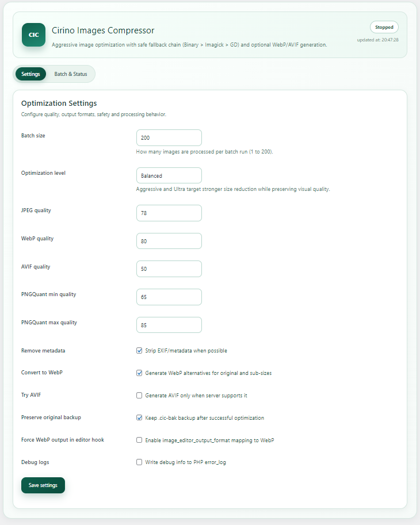The height and width of the screenshot is (525, 420).
Task: Click the PNGQuant max quality field
Action: pyautogui.click(x=169, y=325)
